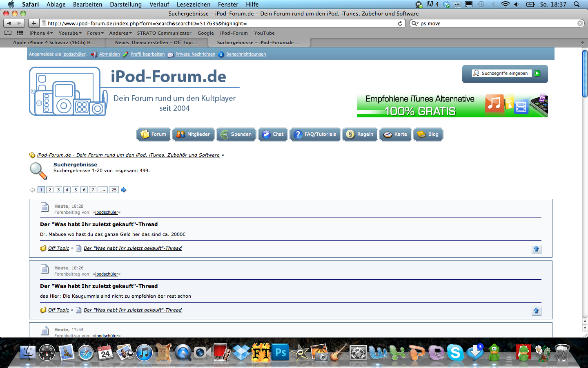The height and width of the screenshot is (368, 588).
Task: Open the Bearbeiten menu
Action: 88,4
